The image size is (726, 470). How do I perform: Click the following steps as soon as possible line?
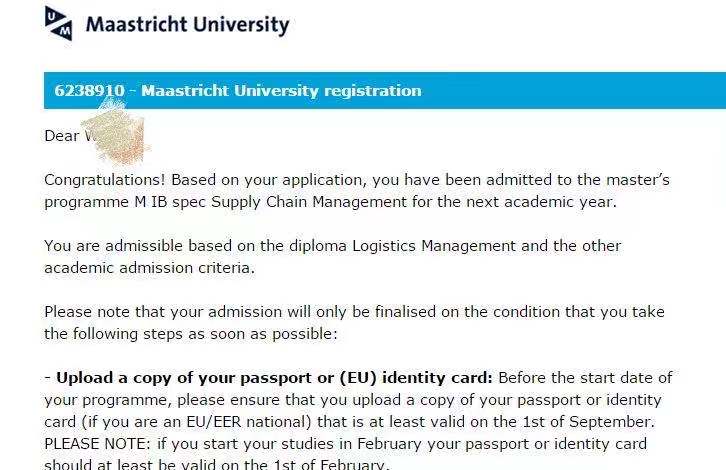coord(191,334)
